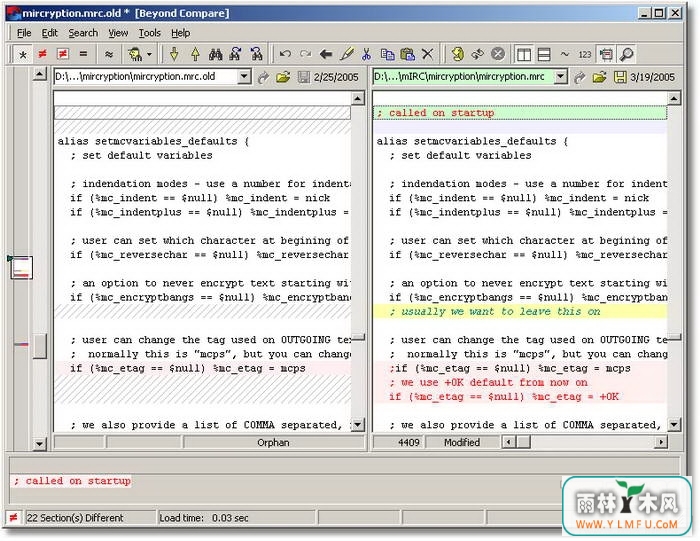Click green line '; called on startup'
Viewport: 700px width, 541px height.
[x=520, y=113]
